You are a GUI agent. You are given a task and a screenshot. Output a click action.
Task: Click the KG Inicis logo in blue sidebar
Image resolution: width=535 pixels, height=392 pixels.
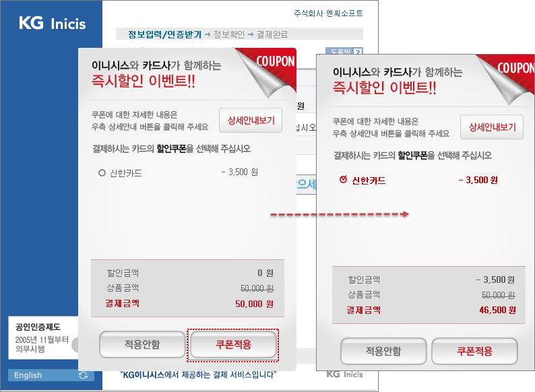[52, 24]
